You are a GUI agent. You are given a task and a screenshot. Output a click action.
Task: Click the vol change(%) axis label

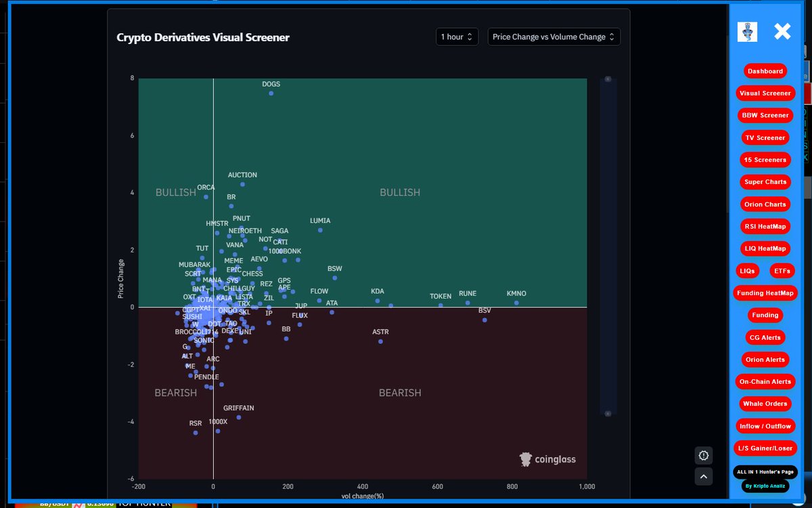coord(364,497)
